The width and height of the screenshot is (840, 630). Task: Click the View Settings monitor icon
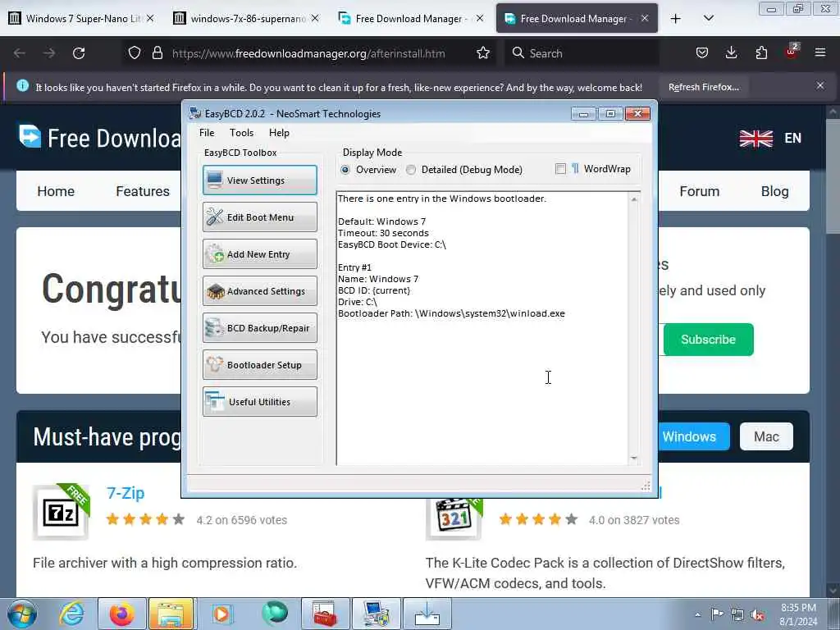point(215,180)
